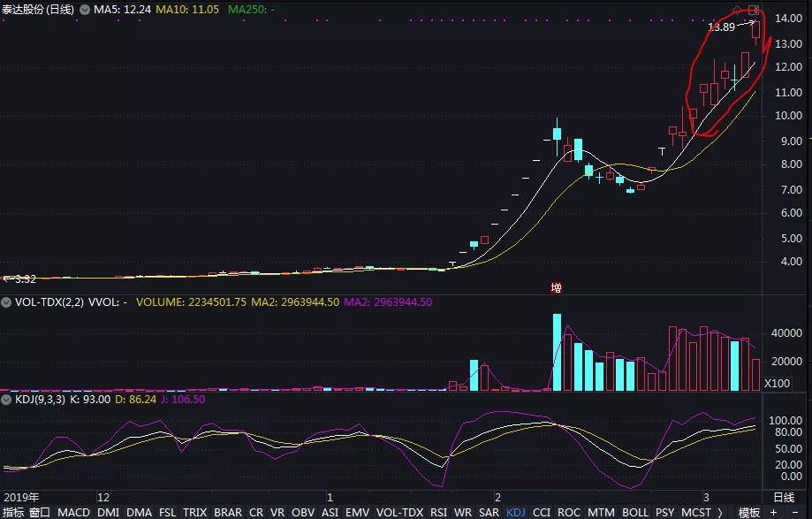Click the plus zoom-in icon
This screenshot has height=519, width=812.
click(773, 512)
